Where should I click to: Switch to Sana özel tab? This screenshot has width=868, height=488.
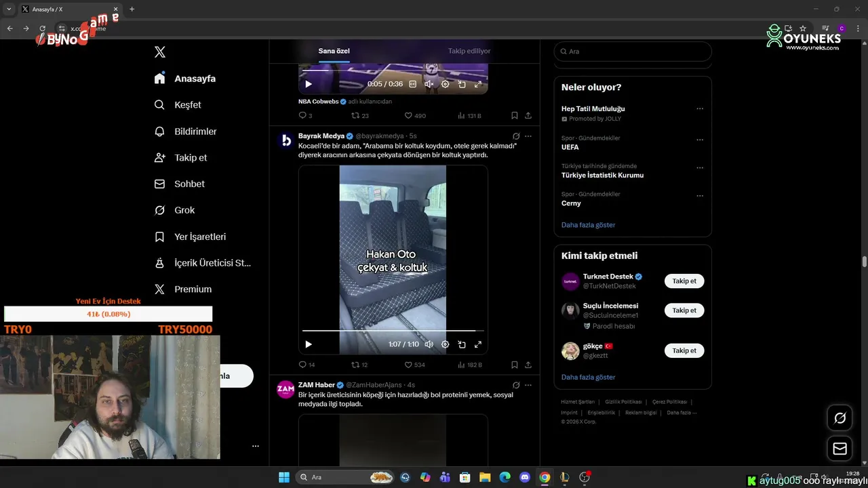pos(334,51)
